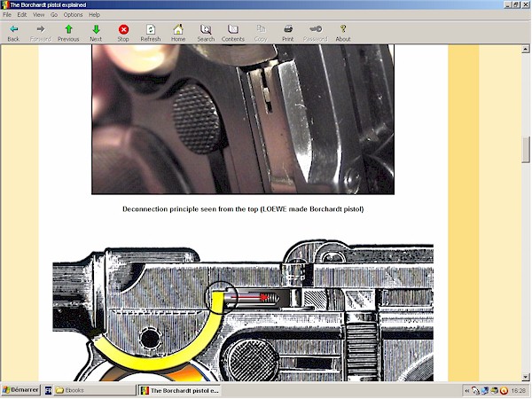Open the Search tool

[x=206, y=34]
